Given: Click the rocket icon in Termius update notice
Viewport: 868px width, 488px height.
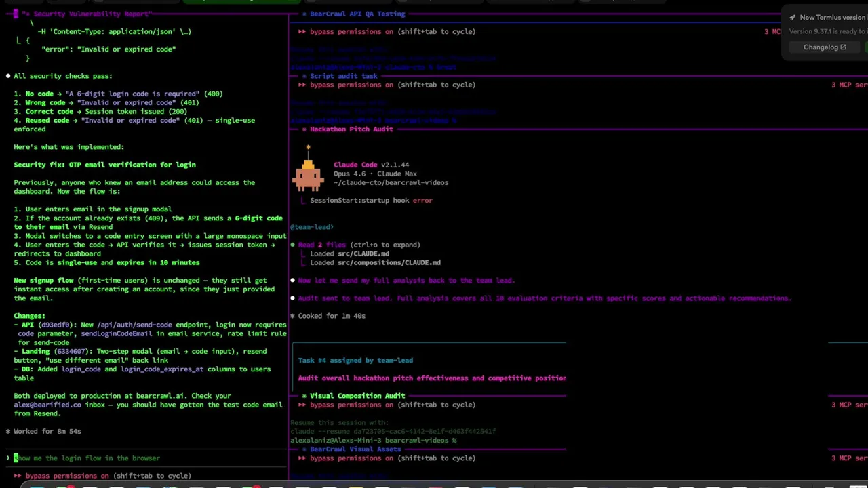Looking at the screenshot, I should pyautogui.click(x=792, y=18).
